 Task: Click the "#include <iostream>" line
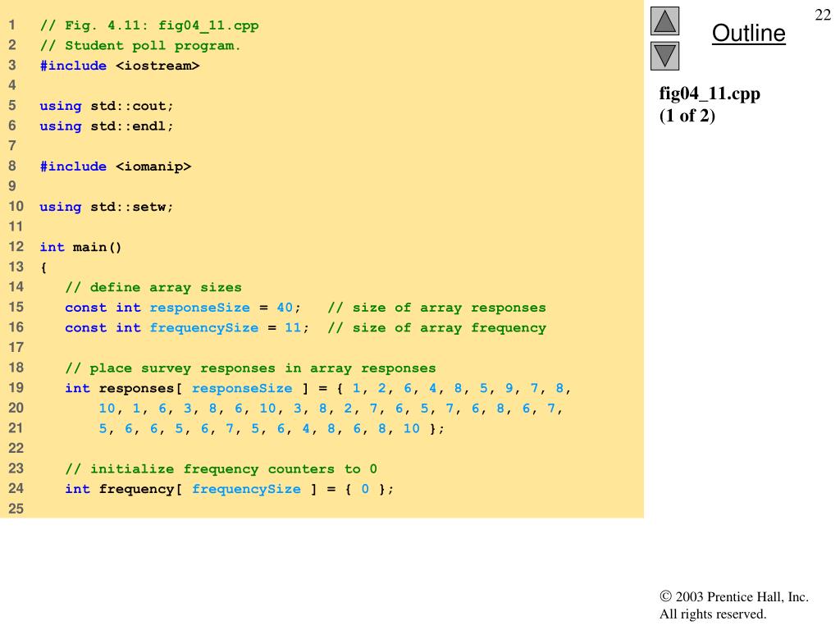[120, 66]
